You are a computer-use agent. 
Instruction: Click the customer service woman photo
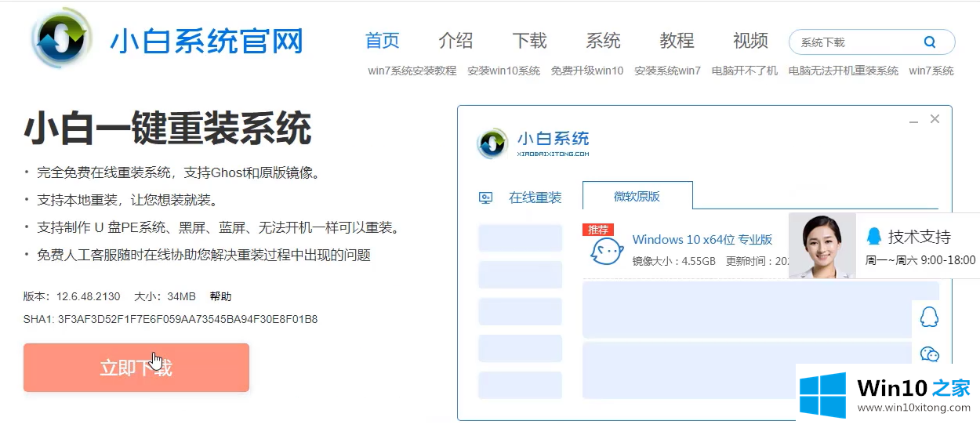click(x=822, y=245)
